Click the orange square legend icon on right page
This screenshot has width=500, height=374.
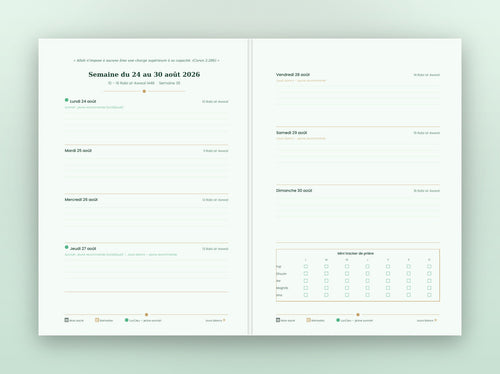click(309, 320)
